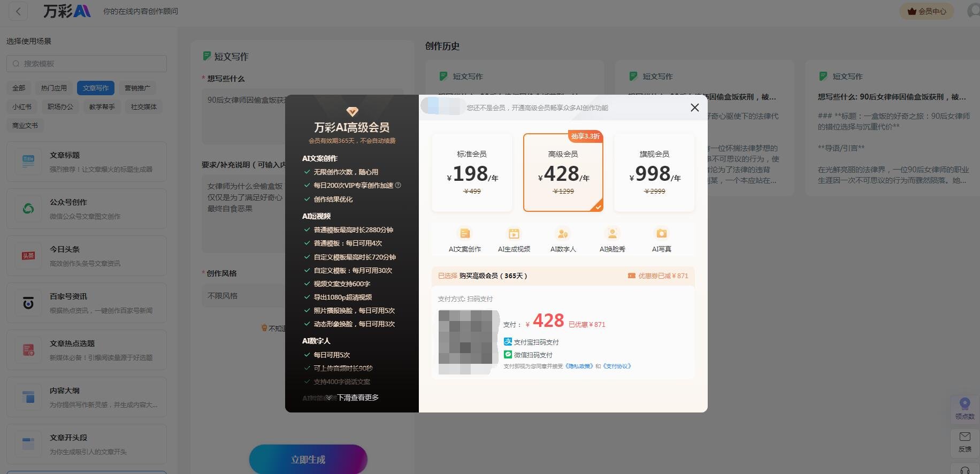Open the 文章标题 template text
The image size is (980, 474).
(x=65, y=155)
